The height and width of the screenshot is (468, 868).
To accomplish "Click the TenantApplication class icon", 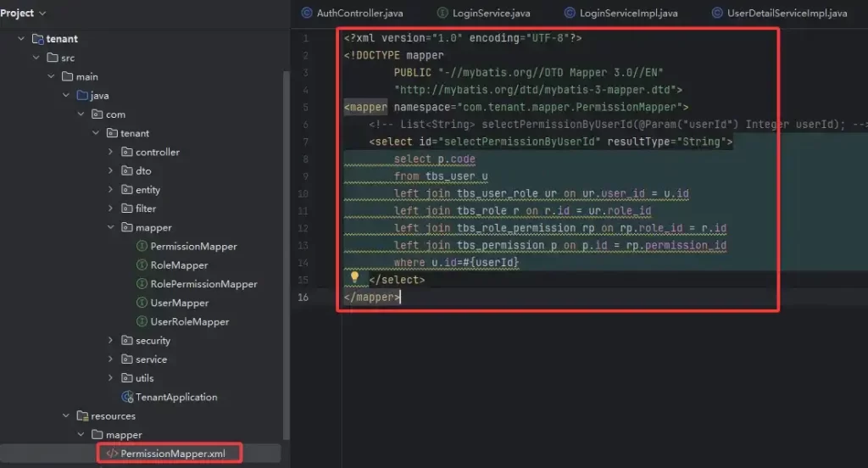I will 128,397.
